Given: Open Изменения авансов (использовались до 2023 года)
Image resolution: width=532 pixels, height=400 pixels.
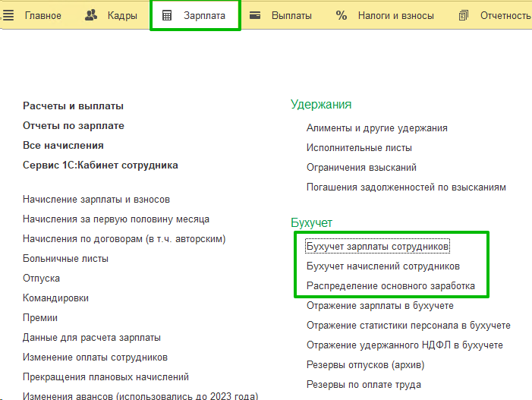Looking at the screenshot, I should pos(140,396).
